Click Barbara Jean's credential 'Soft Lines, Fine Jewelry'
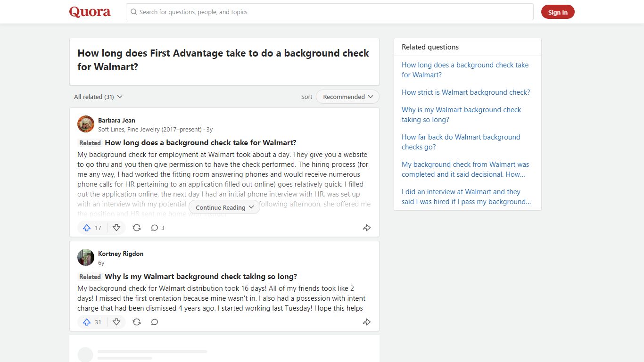This screenshot has width=644, height=362. pyautogui.click(x=149, y=129)
